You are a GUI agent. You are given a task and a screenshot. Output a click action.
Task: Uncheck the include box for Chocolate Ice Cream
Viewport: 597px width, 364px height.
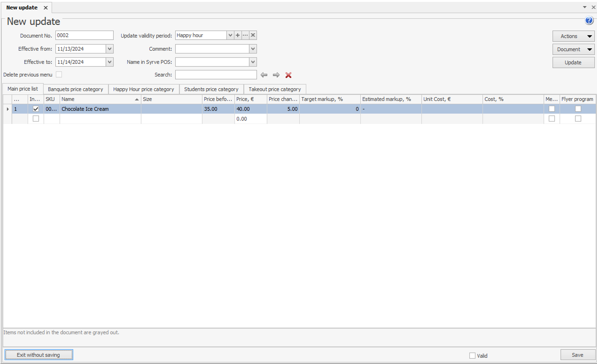[36, 109]
